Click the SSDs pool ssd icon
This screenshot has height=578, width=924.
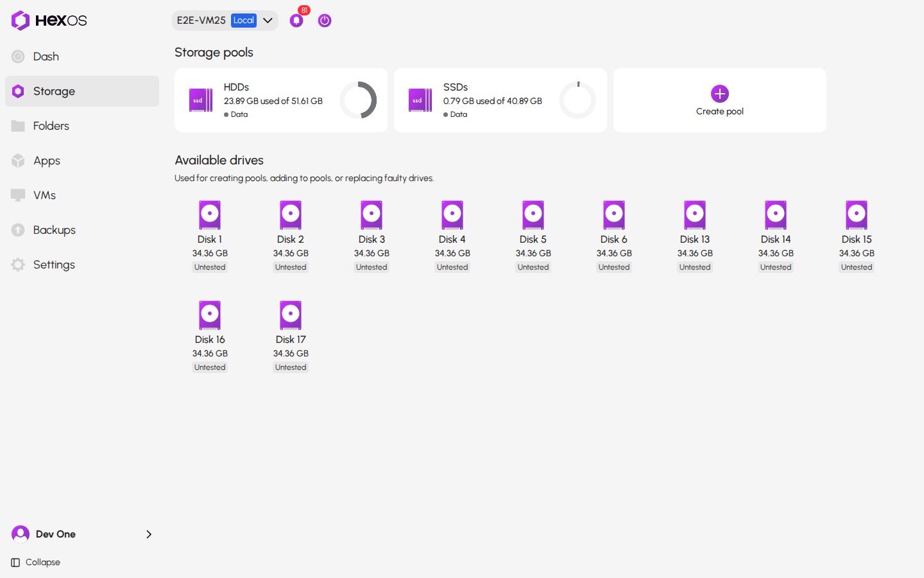tap(420, 100)
